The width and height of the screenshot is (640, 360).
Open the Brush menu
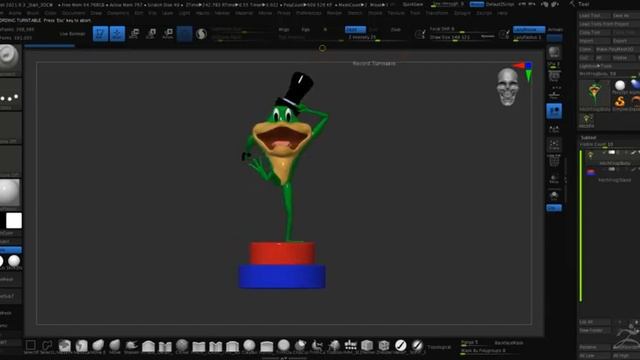tap(33, 13)
